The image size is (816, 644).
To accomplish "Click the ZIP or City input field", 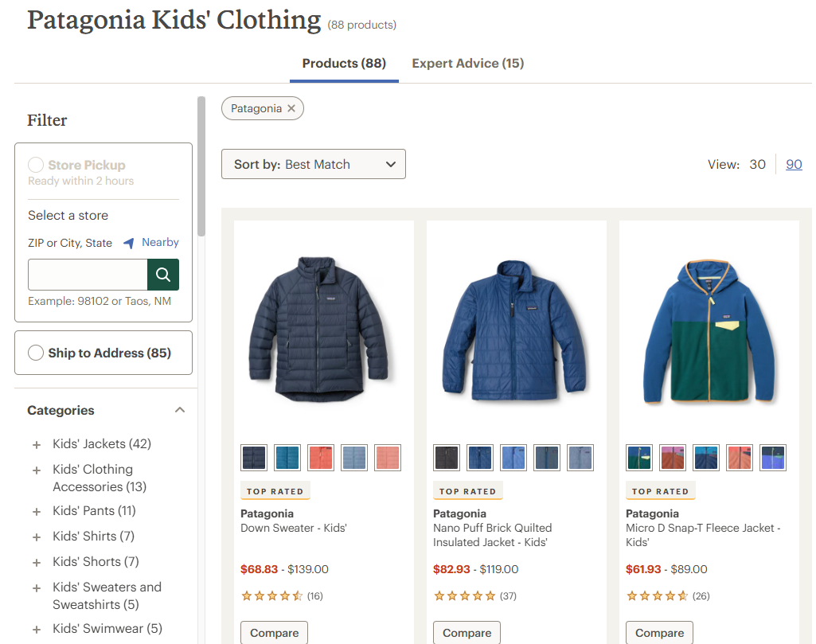I will pos(88,275).
